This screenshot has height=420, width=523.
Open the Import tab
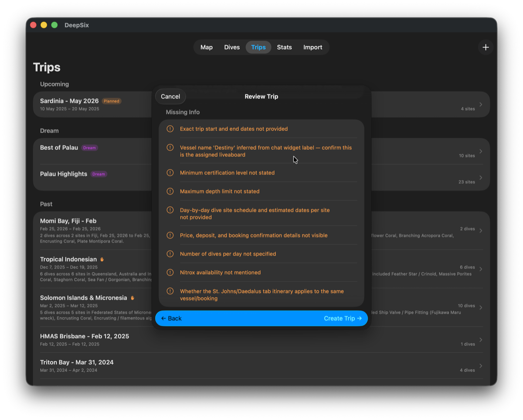(313, 47)
